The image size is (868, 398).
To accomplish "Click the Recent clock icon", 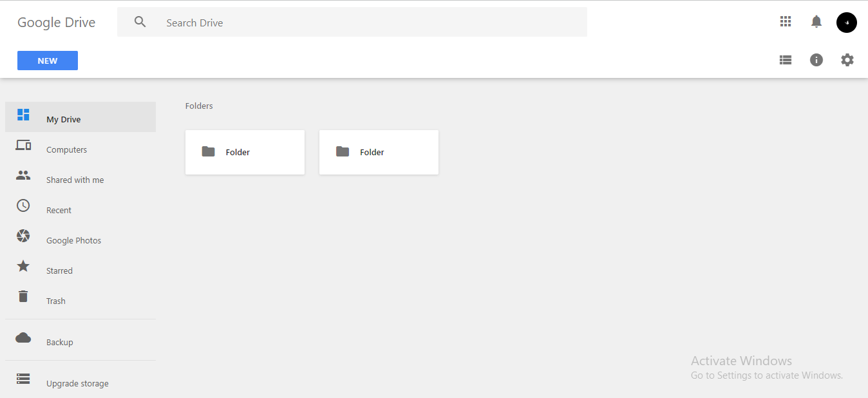I will [23, 205].
